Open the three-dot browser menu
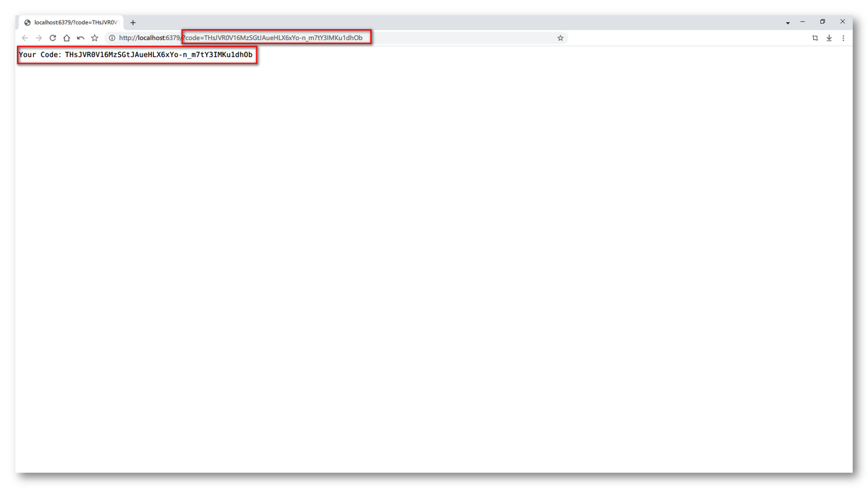Screen dimensions: 868x488 coord(843,38)
